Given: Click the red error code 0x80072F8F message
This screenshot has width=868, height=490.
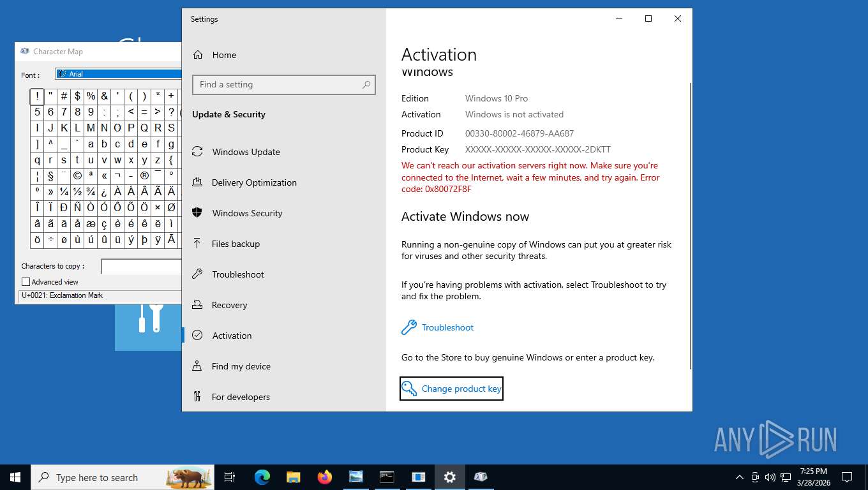Looking at the screenshot, I should pyautogui.click(x=530, y=177).
